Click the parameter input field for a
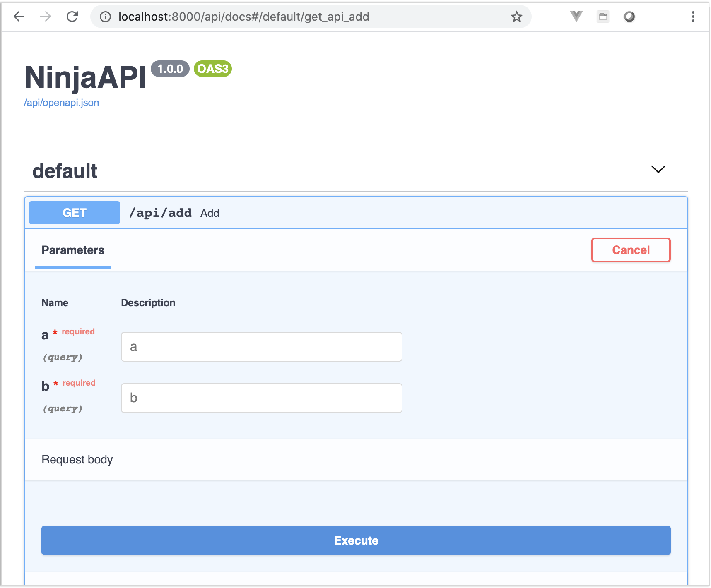The image size is (711, 588). click(x=261, y=347)
